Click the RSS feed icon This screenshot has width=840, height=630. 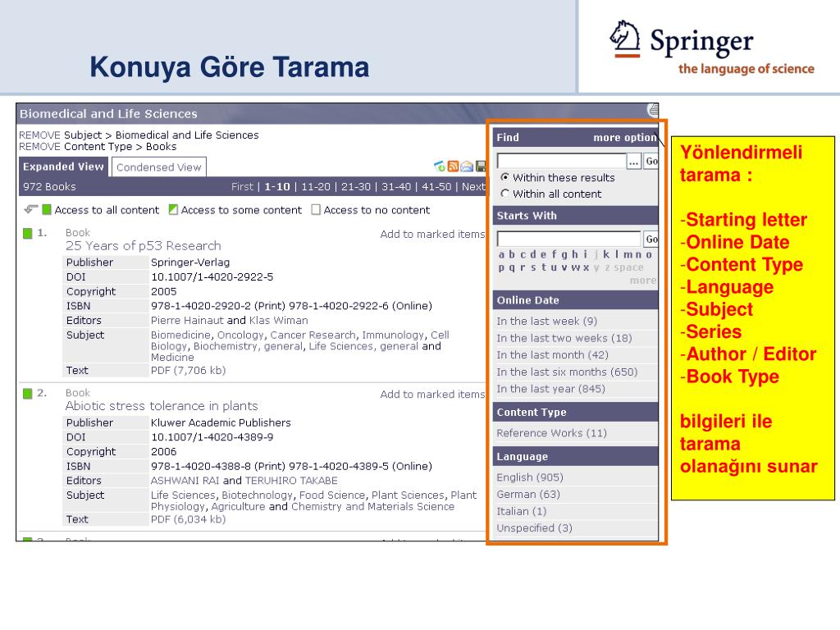(453, 167)
